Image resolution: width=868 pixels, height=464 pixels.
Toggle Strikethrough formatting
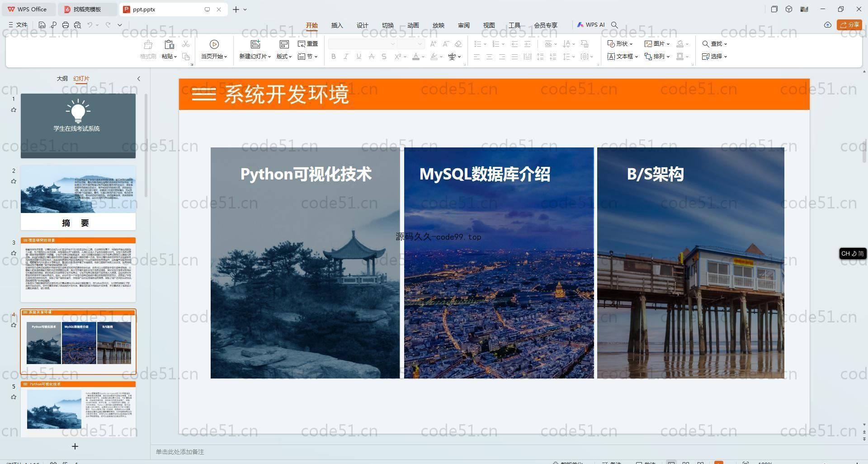coord(371,57)
